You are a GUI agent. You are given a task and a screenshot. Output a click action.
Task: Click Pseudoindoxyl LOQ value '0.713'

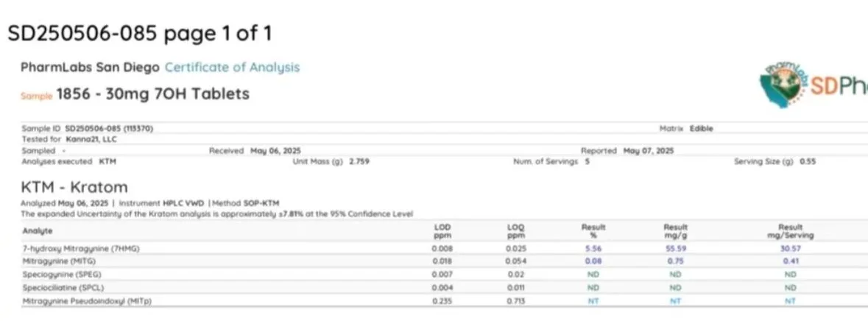point(516,300)
